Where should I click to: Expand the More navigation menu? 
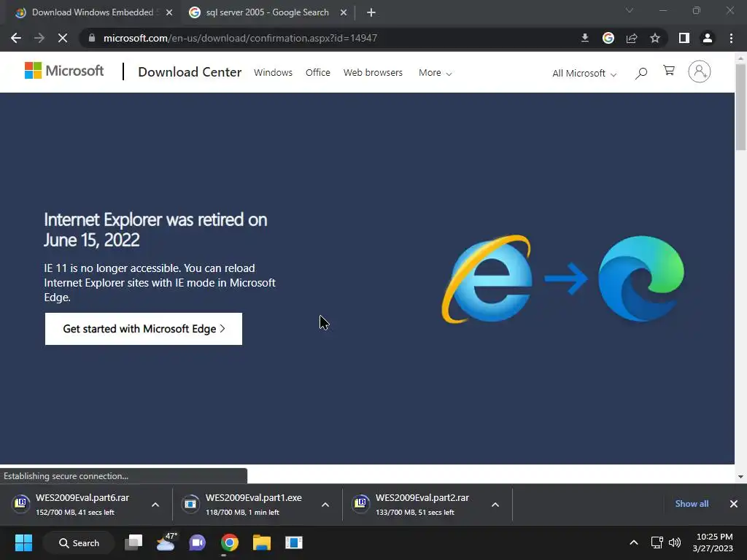(x=435, y=73)
